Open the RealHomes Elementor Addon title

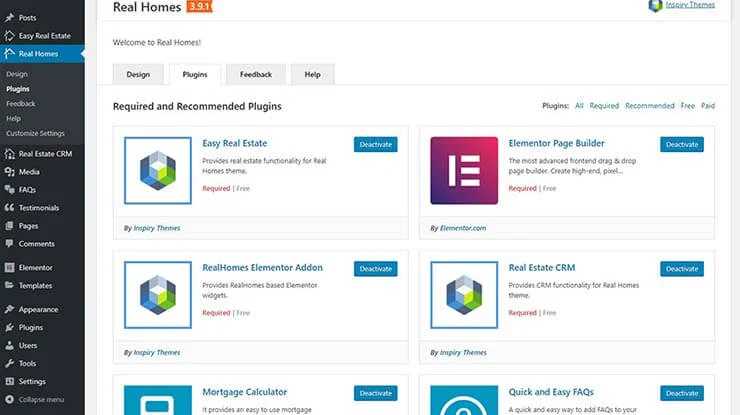tap(262, 268)
